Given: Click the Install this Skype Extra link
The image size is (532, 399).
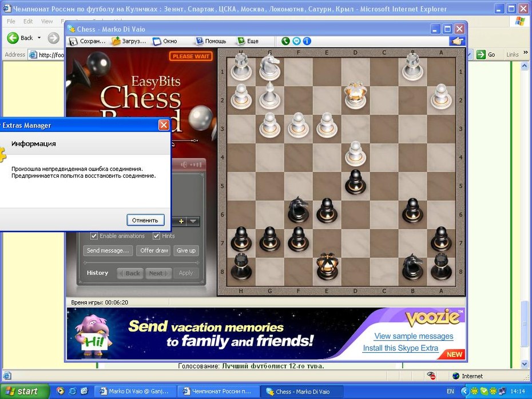Looking at the screenshot, I should click(x=400, y=348).
